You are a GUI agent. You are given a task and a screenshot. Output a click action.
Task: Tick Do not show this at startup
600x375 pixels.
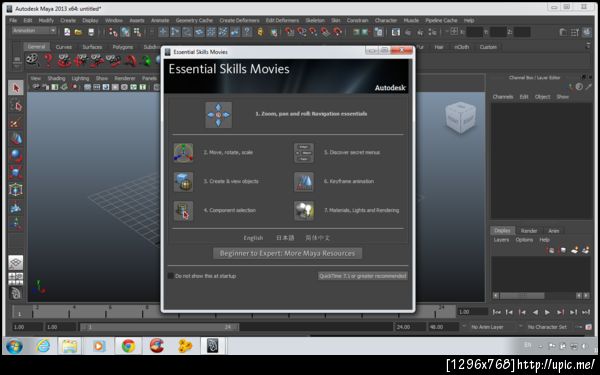pyautogui.click(x=171, y=276)
